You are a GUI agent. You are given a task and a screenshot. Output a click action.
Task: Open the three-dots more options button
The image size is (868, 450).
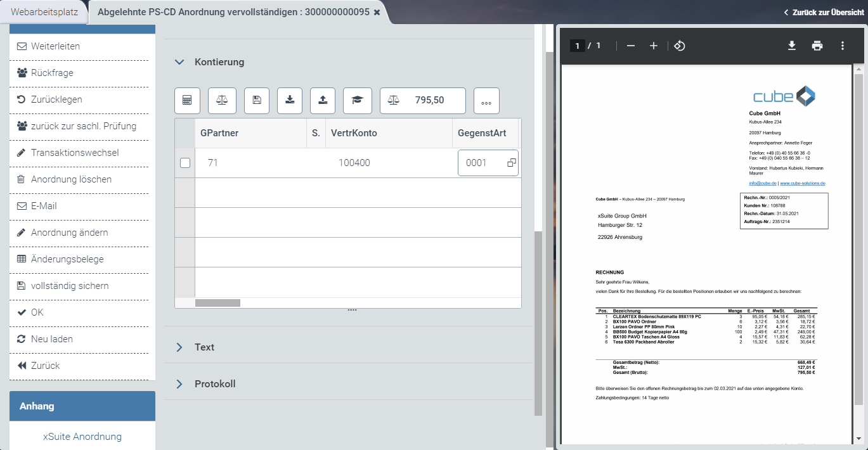point(486,101)
